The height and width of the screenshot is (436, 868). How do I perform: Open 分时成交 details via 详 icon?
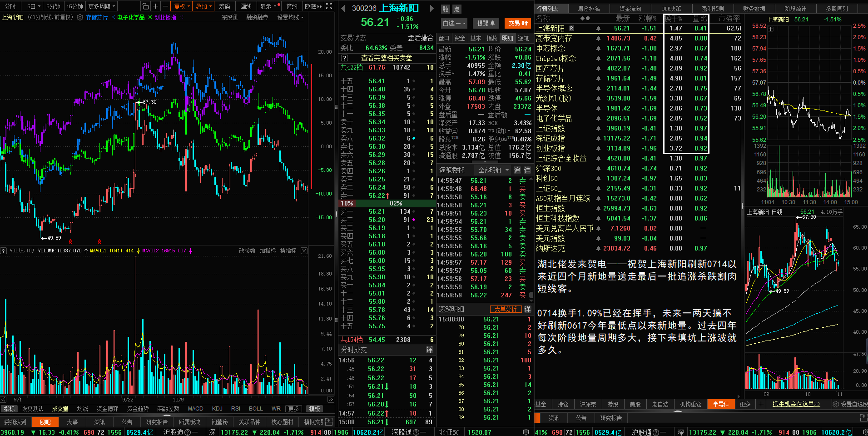click(x=429, y=350)
